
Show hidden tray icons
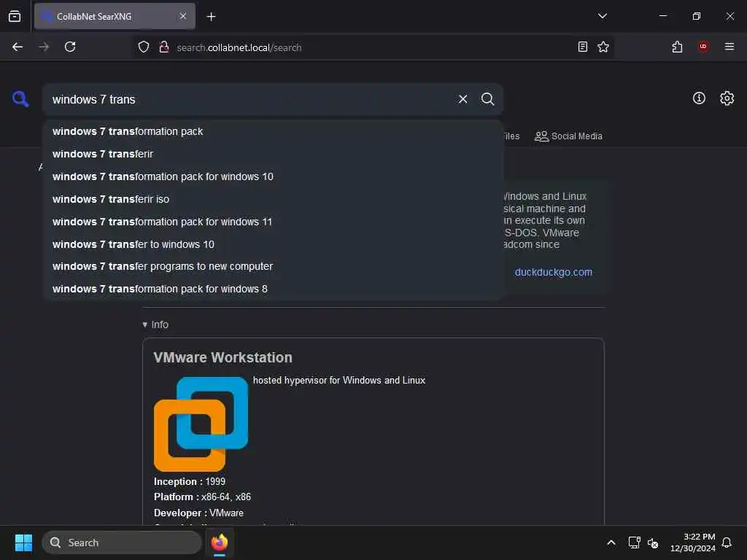click(611, 542)
